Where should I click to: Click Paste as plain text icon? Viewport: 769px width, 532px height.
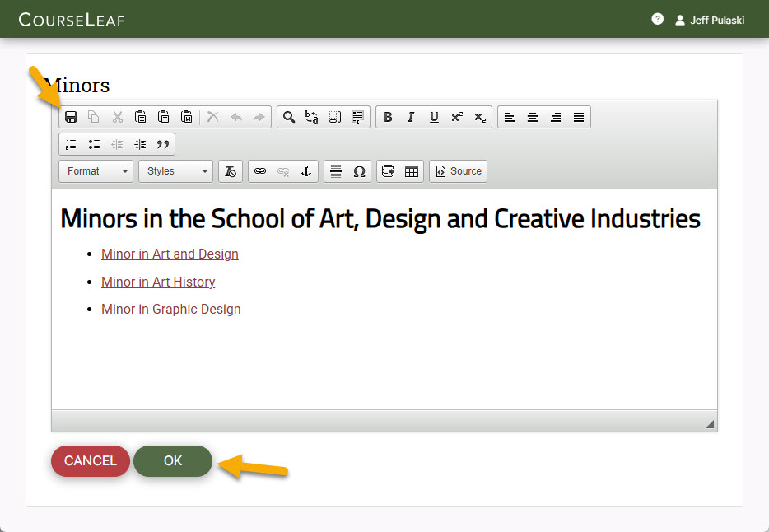[x=163, y=117]
